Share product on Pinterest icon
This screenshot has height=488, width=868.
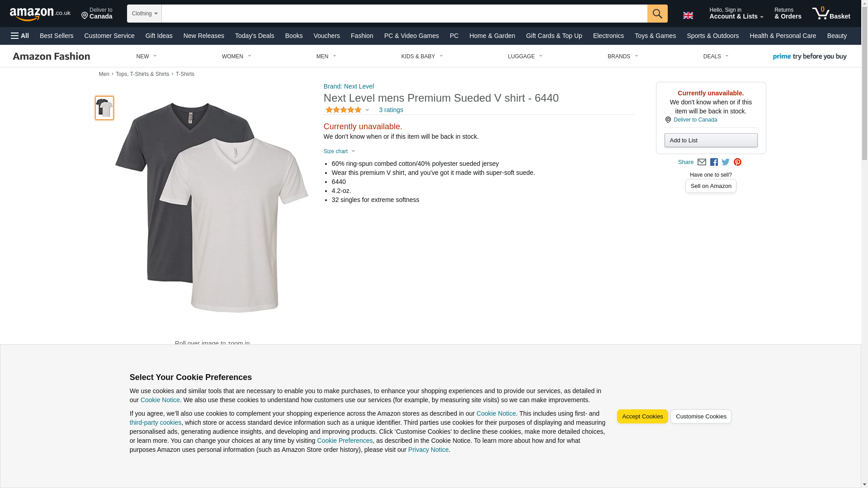coord(737,162)
